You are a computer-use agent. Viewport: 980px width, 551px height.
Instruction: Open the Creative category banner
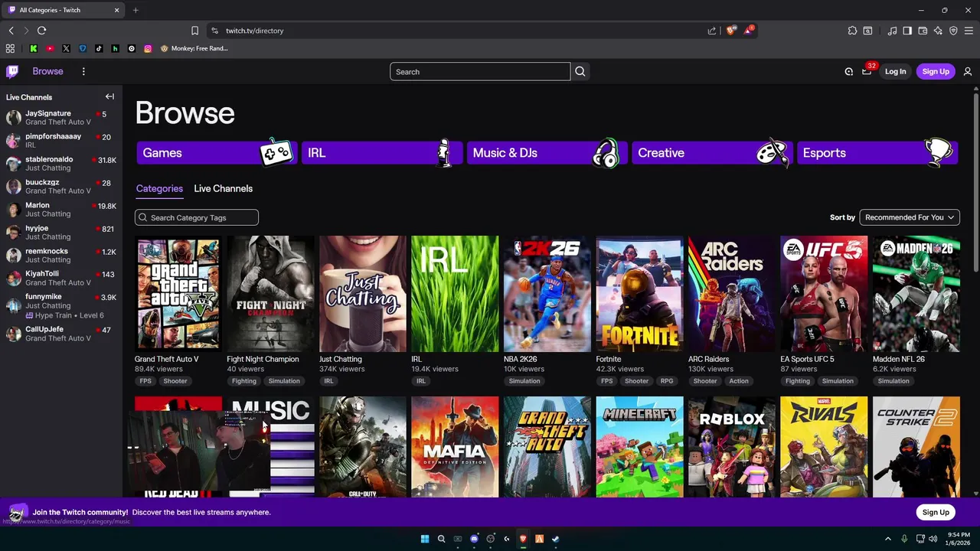(711, 152)
